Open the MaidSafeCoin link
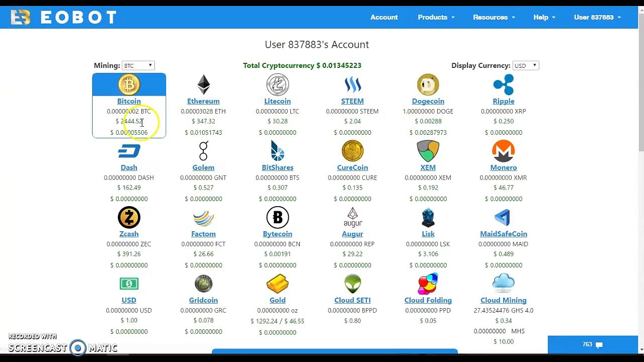The height and width of the screenshot is (362, 644). 503,234
